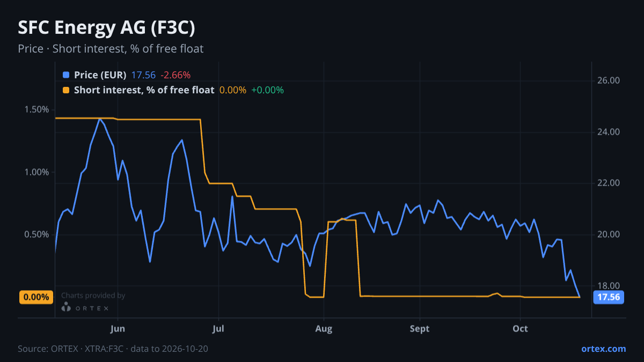Click the 22.00 right axis label
Screen dimensions: 644x362
point(609,183)
